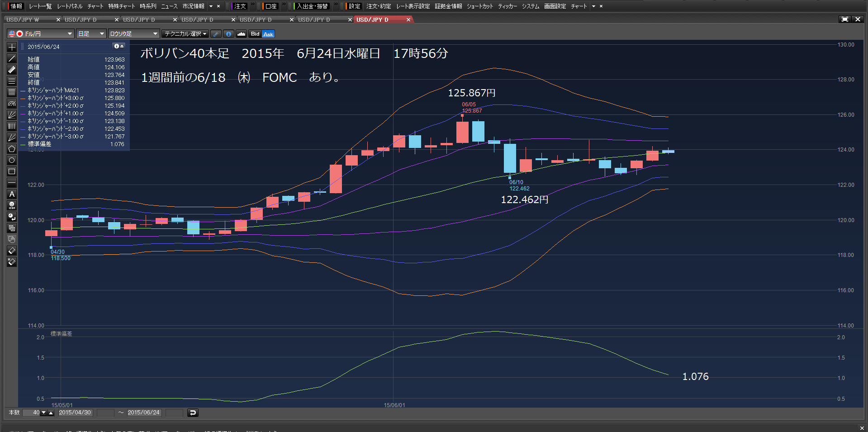Collapse the data info panel toggle

point(119,46)
